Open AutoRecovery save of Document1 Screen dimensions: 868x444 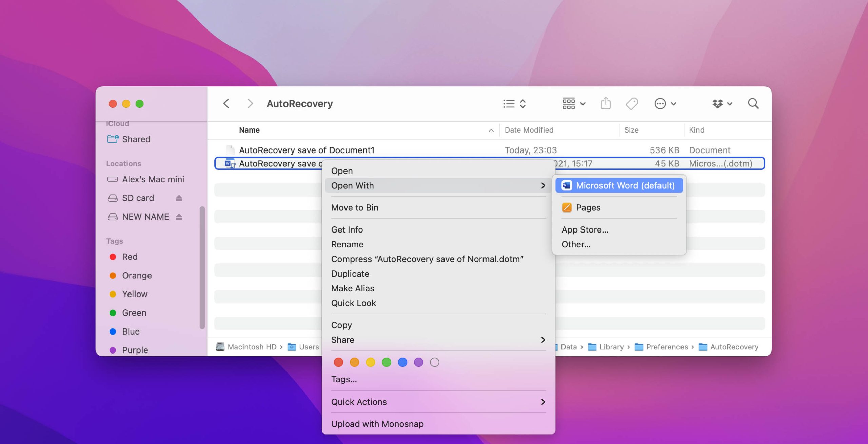[x=306, y=149]
